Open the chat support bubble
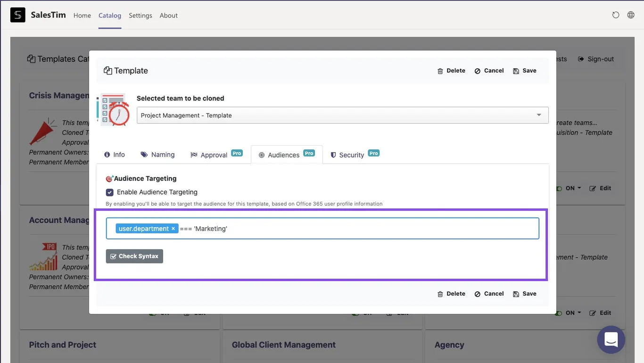The width and height of the screenshot is (644, 363). point(611,339)
